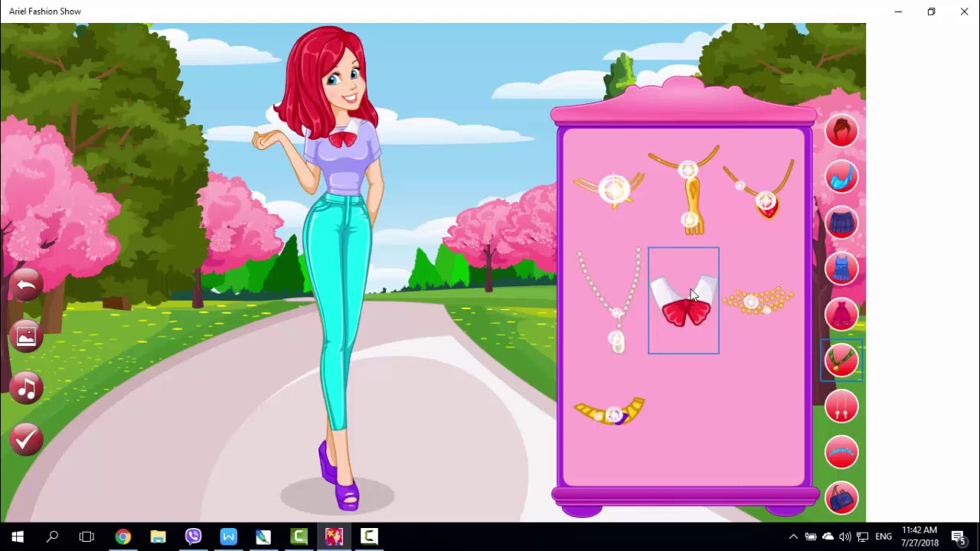The width and height of the screenshot is (980, 551).
Task: Choose the red heart pendant necklace
Action: click(759, 189)
